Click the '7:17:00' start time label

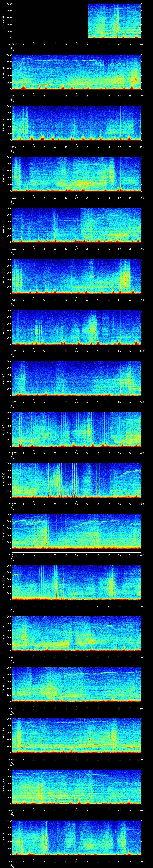12,453
